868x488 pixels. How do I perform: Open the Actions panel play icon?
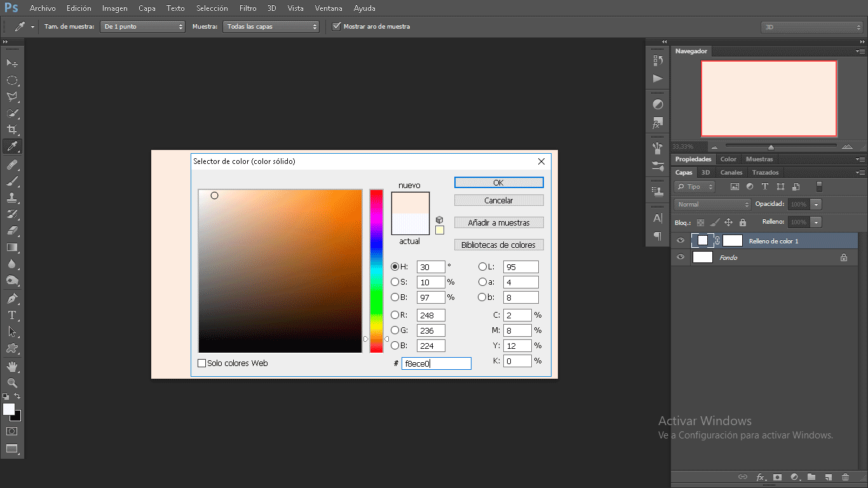coord(658,79)
